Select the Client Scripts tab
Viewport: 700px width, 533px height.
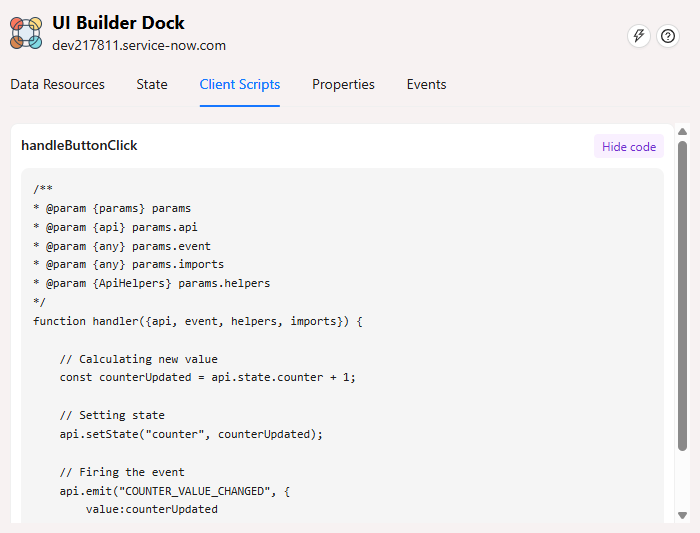[240, 85]
